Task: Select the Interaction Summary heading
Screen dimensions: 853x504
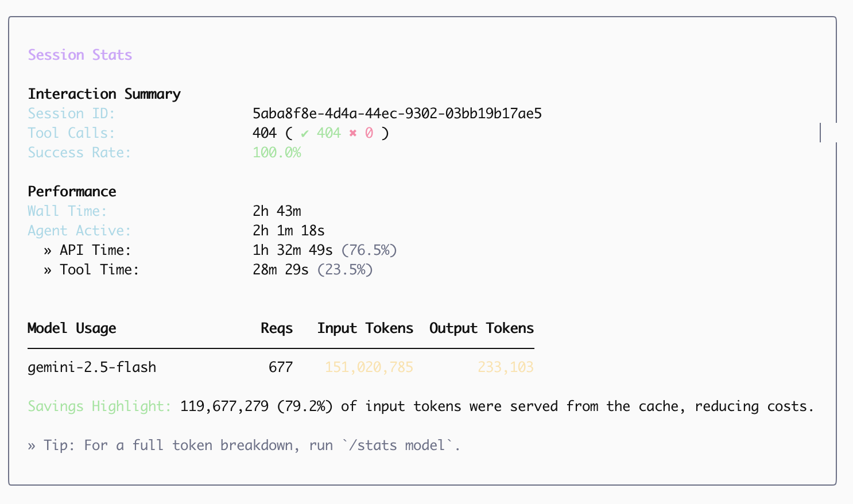Action: 104,94
